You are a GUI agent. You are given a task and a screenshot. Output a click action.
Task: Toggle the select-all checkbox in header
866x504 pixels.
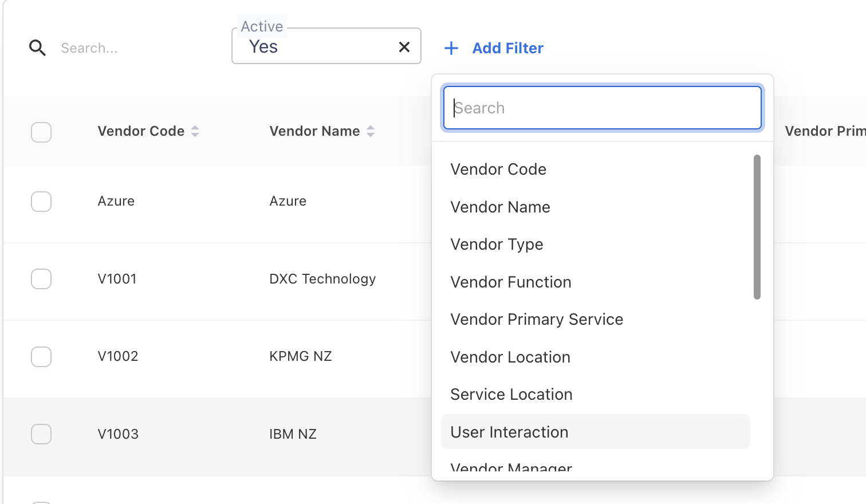pos(41,132)
